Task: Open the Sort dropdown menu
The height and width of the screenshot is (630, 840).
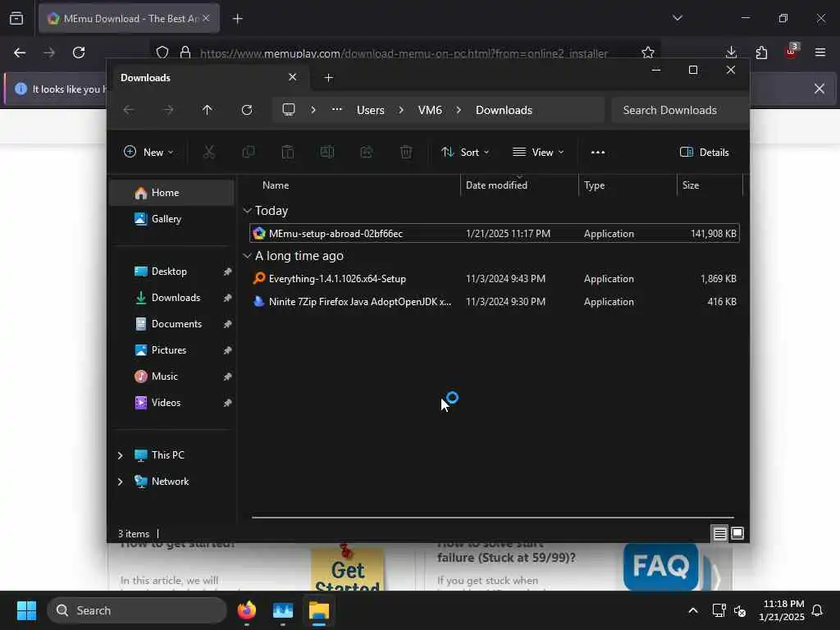Action: click(x=464, y=152)
